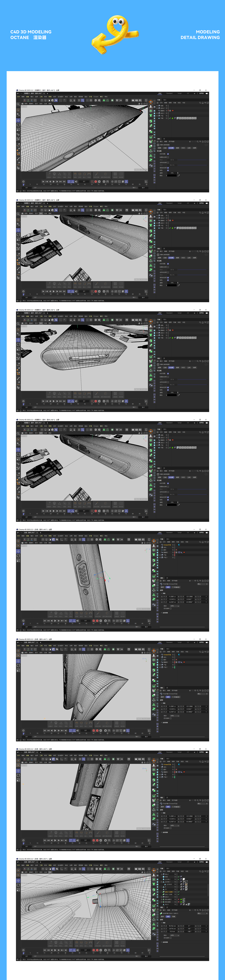Toggle 安全范围 checkbox in first window

tap(168, 154)
